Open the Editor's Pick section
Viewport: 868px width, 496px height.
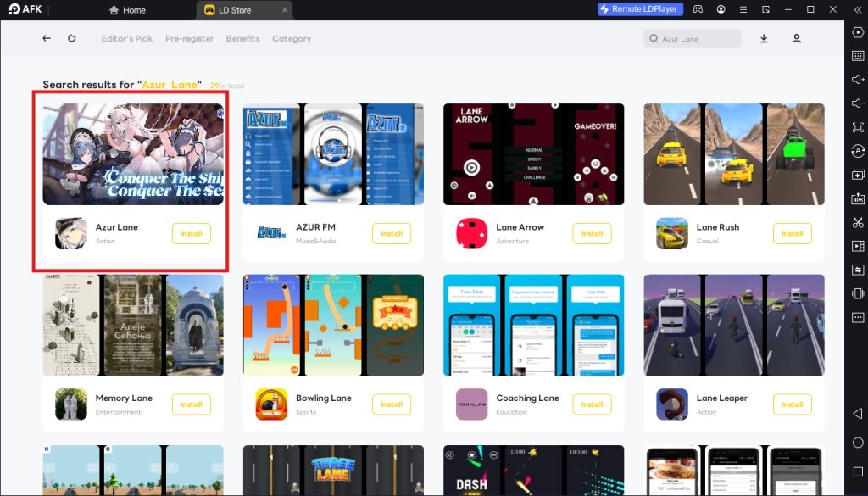(127, 39)
